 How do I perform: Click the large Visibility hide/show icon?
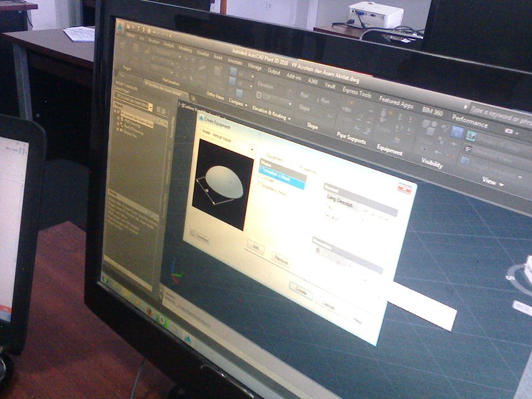429,128
